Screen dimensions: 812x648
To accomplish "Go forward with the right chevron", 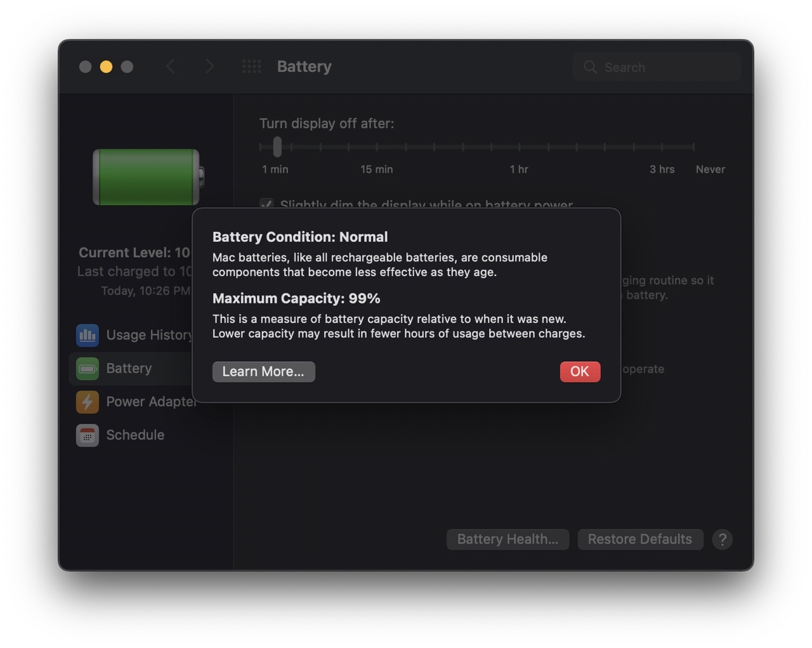I will tap(209, 67).
